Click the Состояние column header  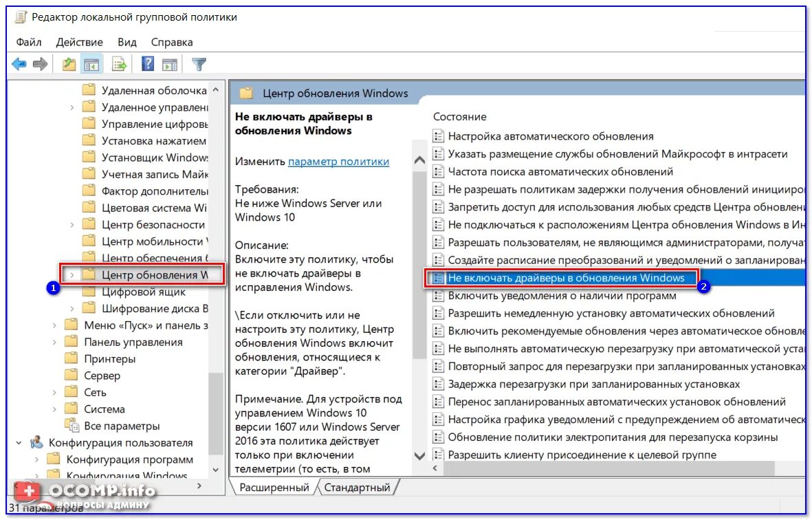pos(460,116)
